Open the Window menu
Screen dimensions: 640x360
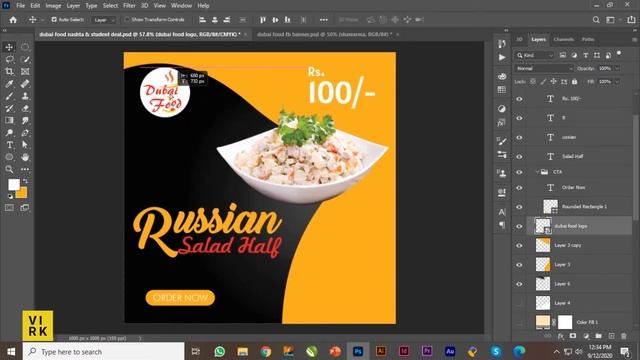pos(181,6)
